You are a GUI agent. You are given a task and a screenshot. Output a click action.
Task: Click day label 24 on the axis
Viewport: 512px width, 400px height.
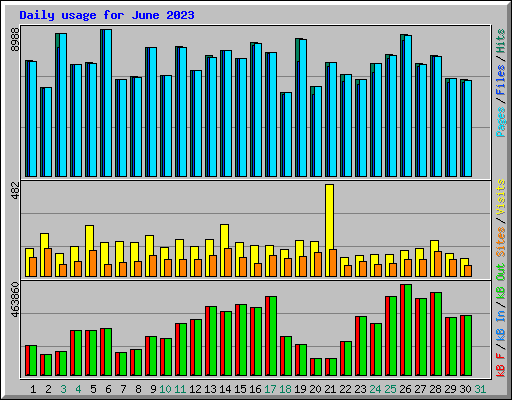(375, 389)
